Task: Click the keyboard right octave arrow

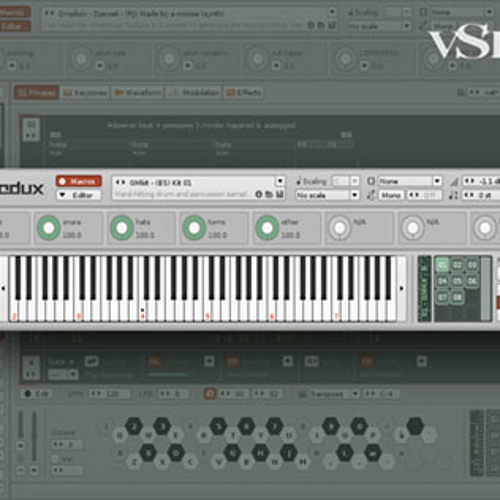Action: [402, 288]
